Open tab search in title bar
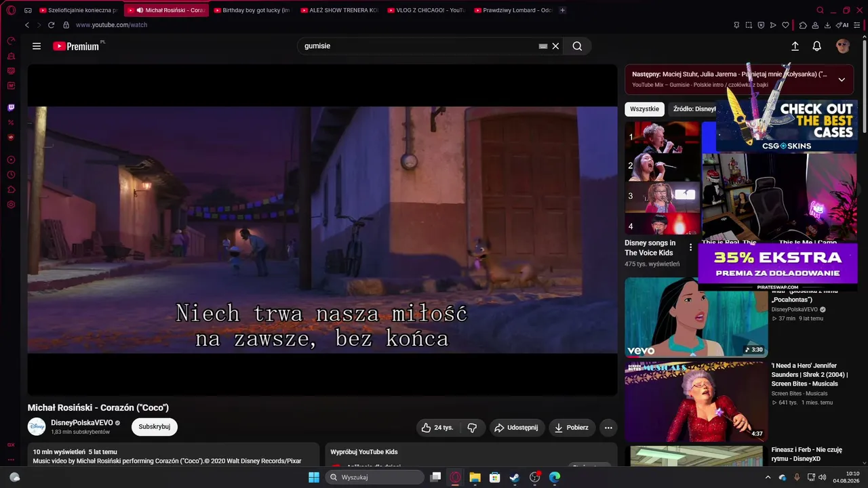The image size is (868, 488). tap(820, 10)
